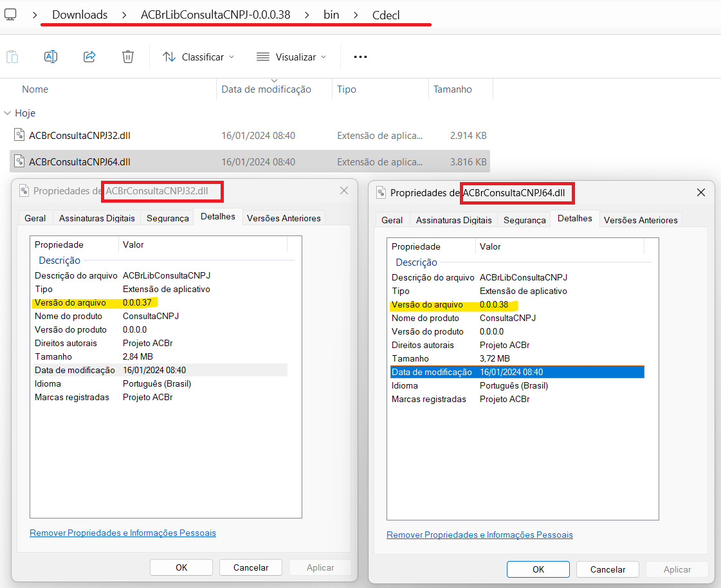
Task: Close the CNPJ32.dll properties dialog
Action: [344, 190]
